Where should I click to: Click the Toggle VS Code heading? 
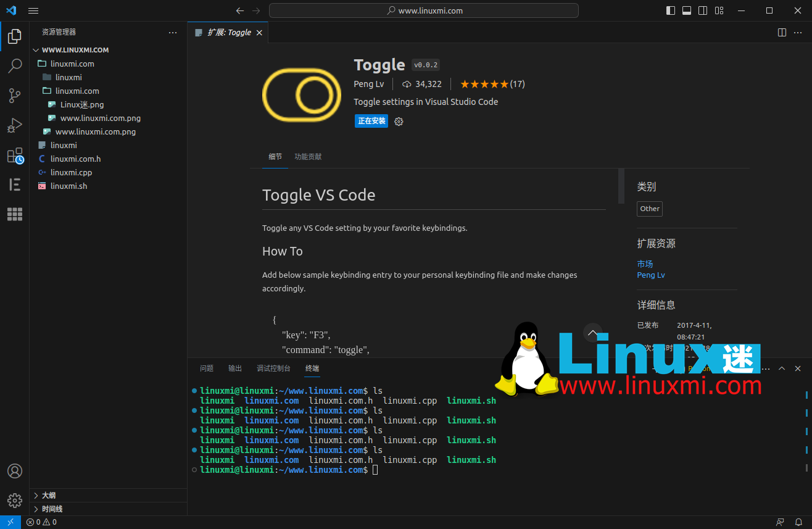[x=318, y=195]
